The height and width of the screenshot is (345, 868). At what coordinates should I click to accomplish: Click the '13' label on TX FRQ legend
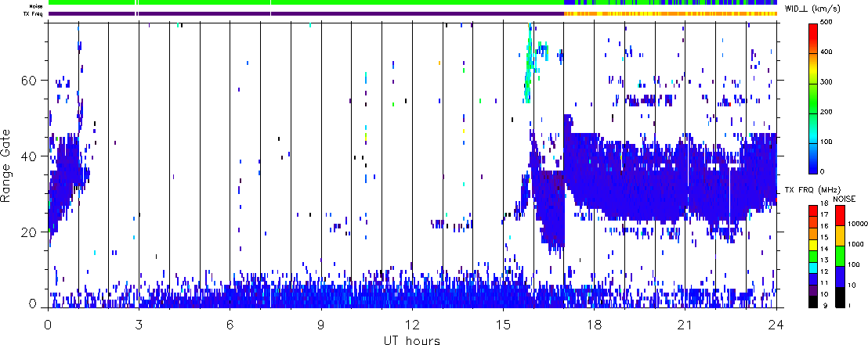point(823,260)
